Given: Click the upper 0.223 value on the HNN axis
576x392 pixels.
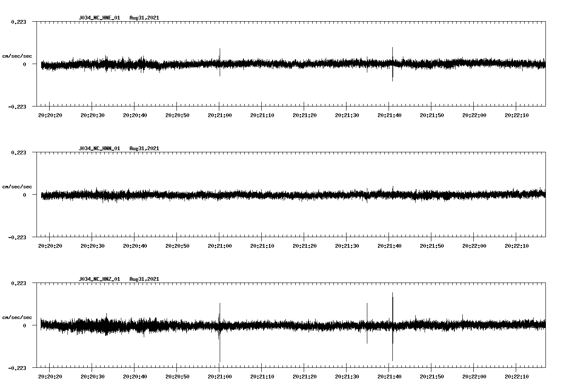Looking at the screenshot, I should [x=18, y=152].
